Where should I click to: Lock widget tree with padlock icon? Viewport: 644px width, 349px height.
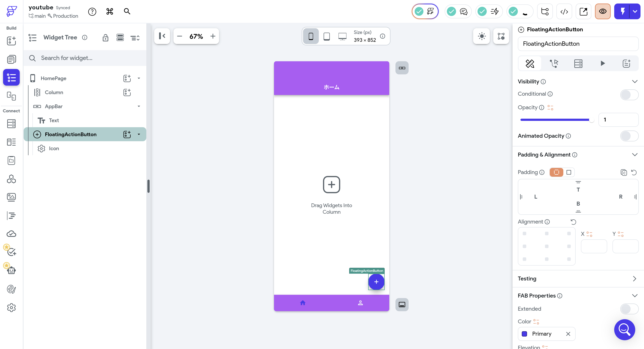tap(105, 38)
